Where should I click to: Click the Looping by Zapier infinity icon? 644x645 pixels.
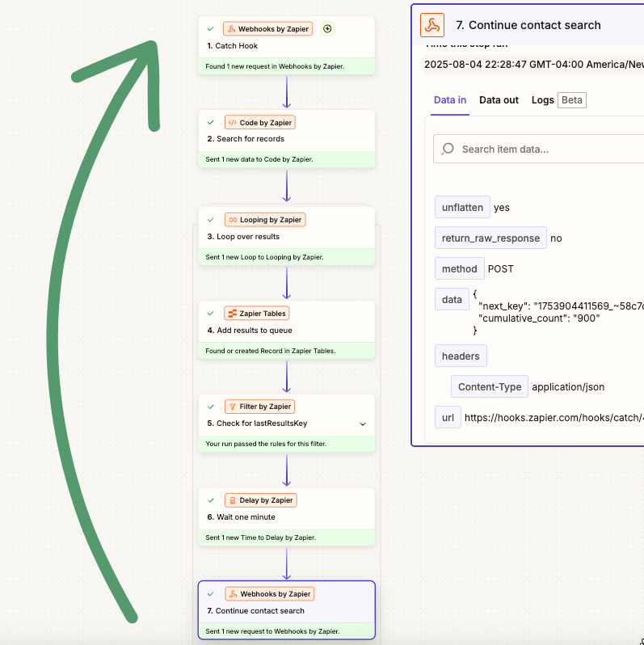coord(233,220)
